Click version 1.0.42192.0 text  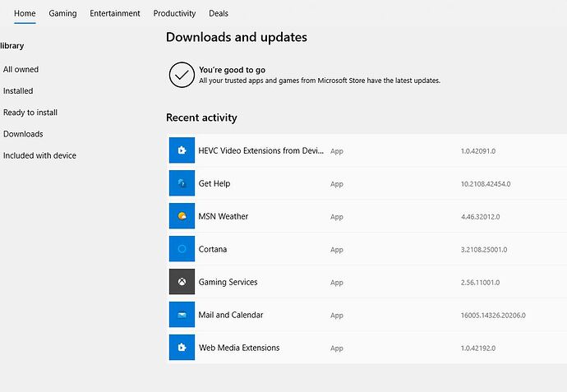point(478,348)
